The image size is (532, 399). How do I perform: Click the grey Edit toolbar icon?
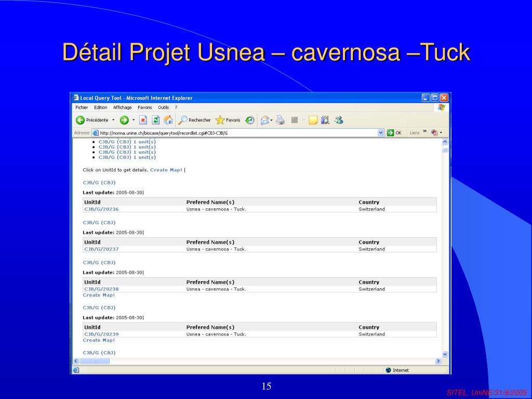coord(295,120)
